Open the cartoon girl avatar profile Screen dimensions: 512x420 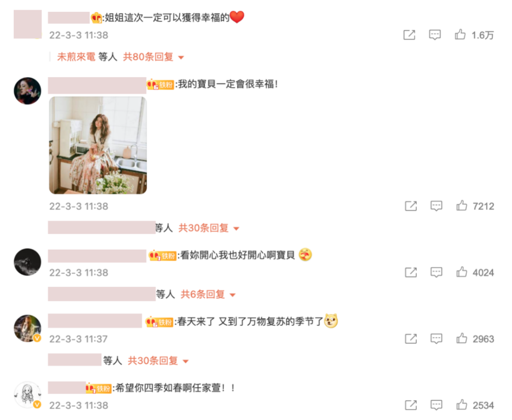tap(28, 394)
